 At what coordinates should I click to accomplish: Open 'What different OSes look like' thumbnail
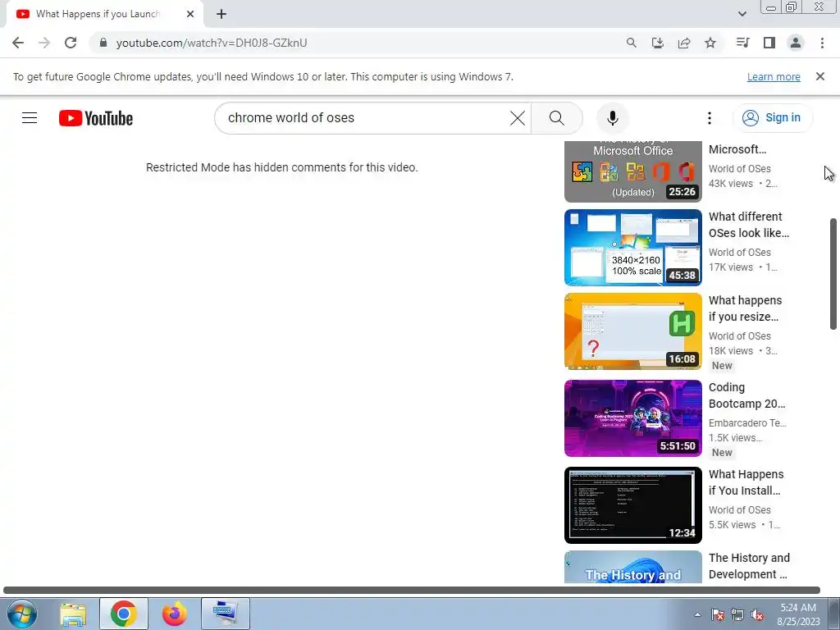tap(632, 248)
